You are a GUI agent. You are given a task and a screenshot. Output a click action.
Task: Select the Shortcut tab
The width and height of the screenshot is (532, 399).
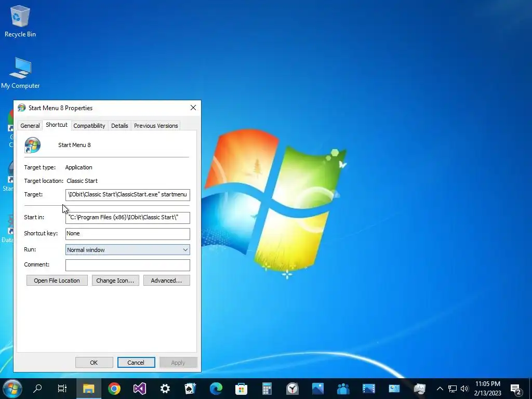coord(57,125)
